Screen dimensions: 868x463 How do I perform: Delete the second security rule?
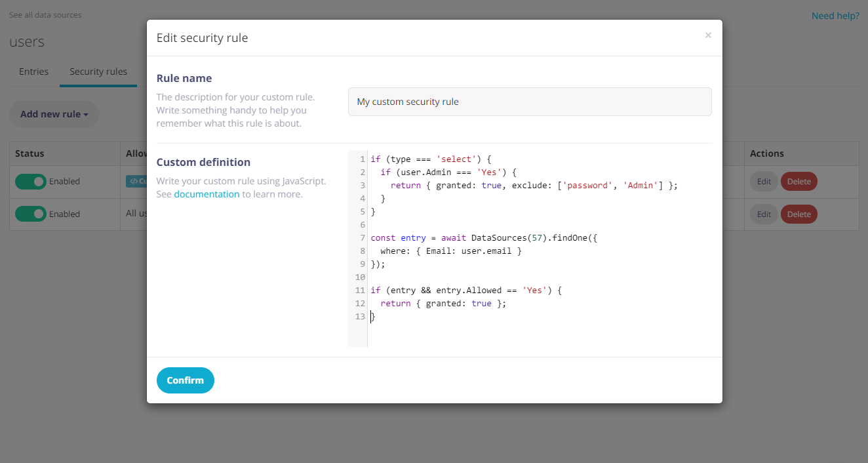(x=799, y=214)
